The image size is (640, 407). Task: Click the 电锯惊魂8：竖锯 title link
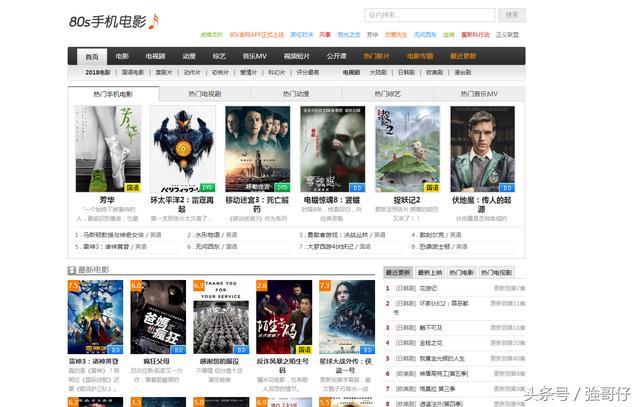click(332, 200)
